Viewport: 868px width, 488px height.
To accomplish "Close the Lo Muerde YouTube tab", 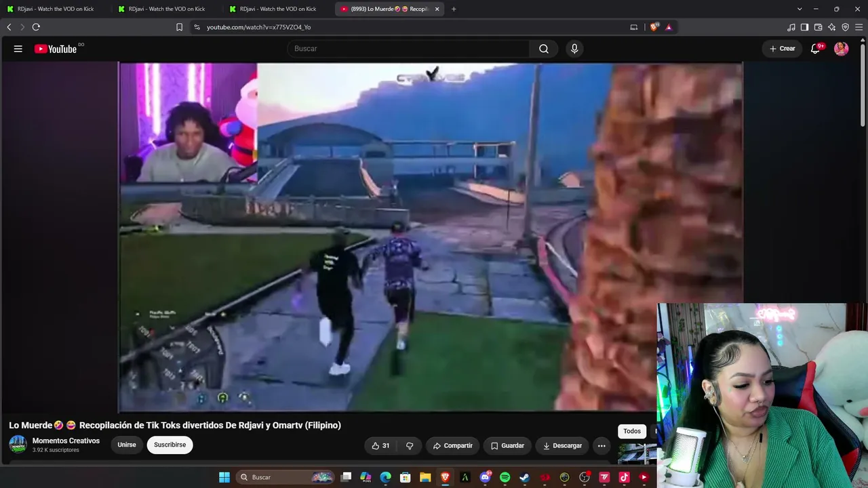I will click(x=437, y=9).
